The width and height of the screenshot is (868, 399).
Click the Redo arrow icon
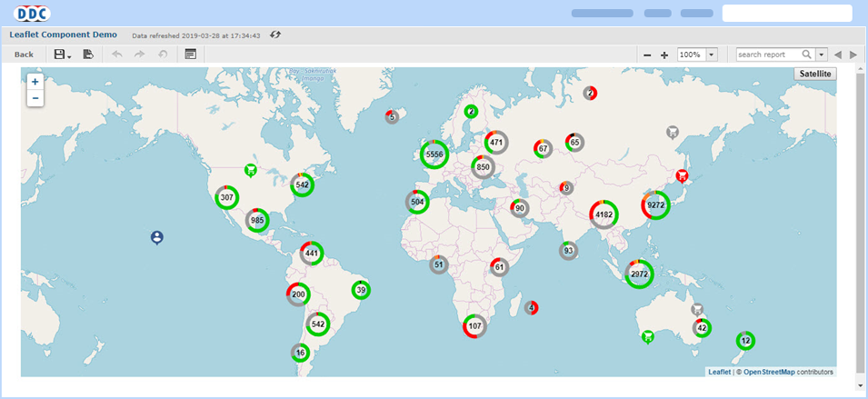pos(139,55)
